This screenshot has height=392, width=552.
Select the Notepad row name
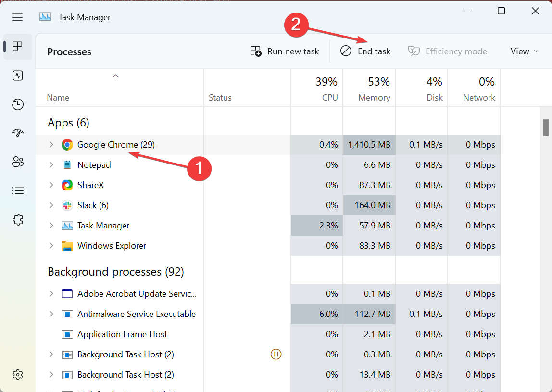click(94, 165)
